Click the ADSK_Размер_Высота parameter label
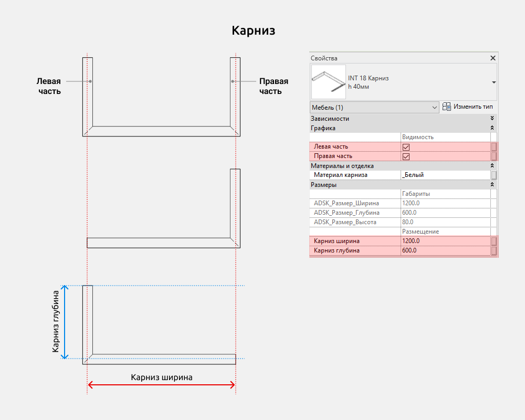This screenshot has width=525, height=420. pos(345,222)
